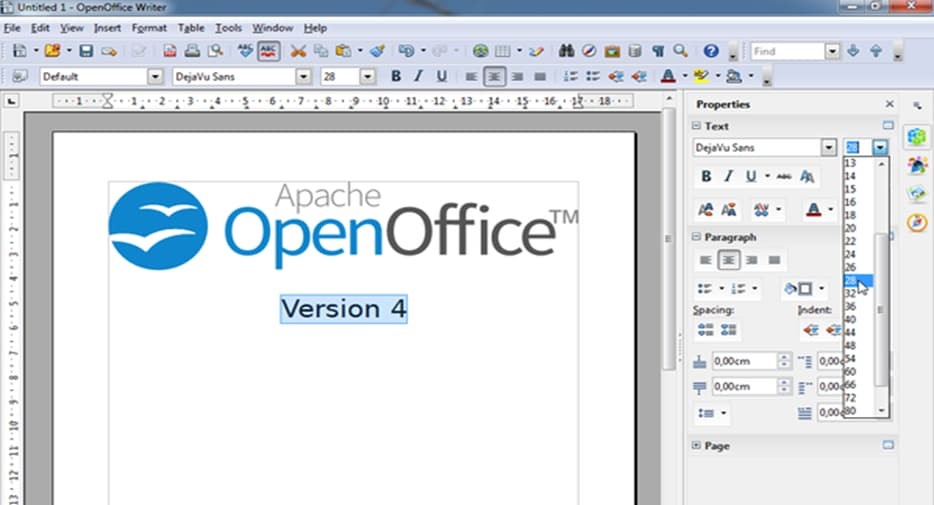Choose font size 36 from the list

click(x=851, y=306)
